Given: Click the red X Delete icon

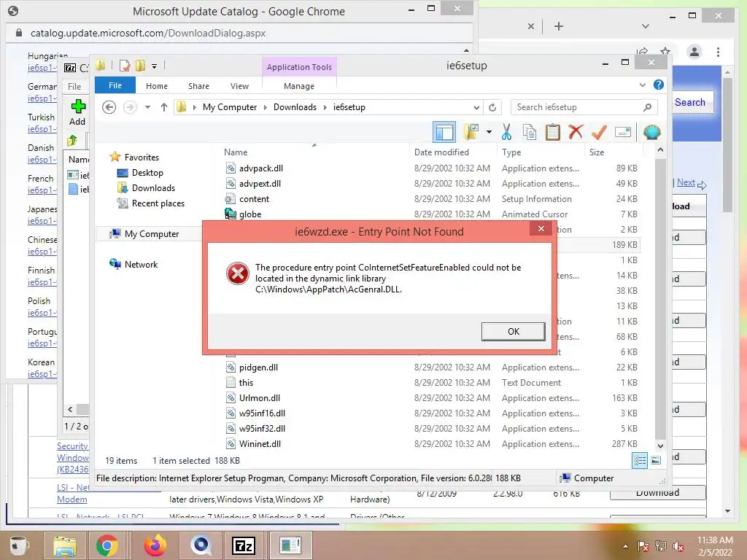Looking at the screenshot, I should point(576,131).
